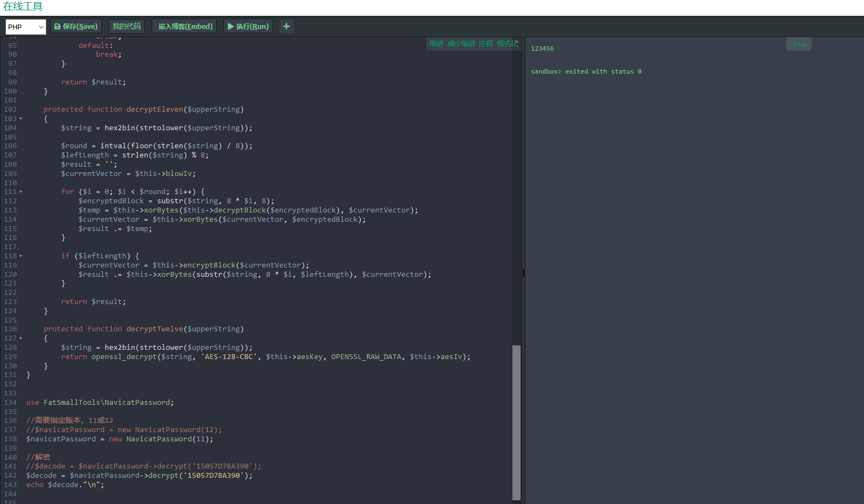Click 'decryptTwelve' function name on line 126
This screenshot has height=504, width=864.
pos(155,329)
